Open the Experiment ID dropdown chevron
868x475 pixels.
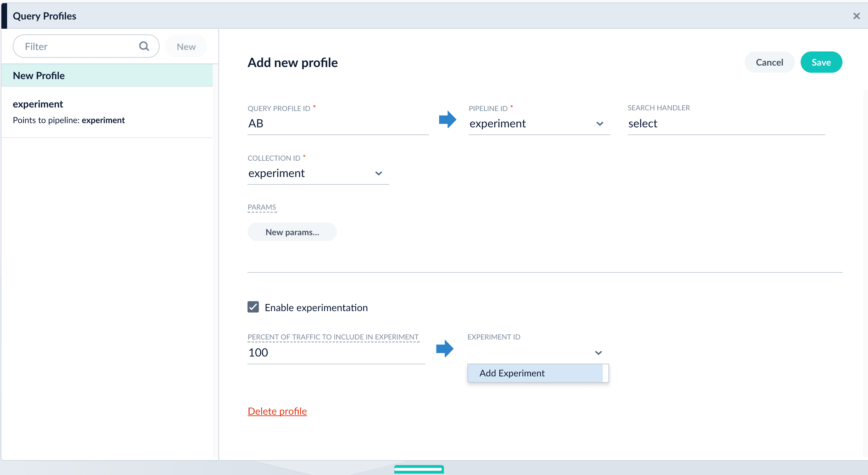[x=598, y=353]
